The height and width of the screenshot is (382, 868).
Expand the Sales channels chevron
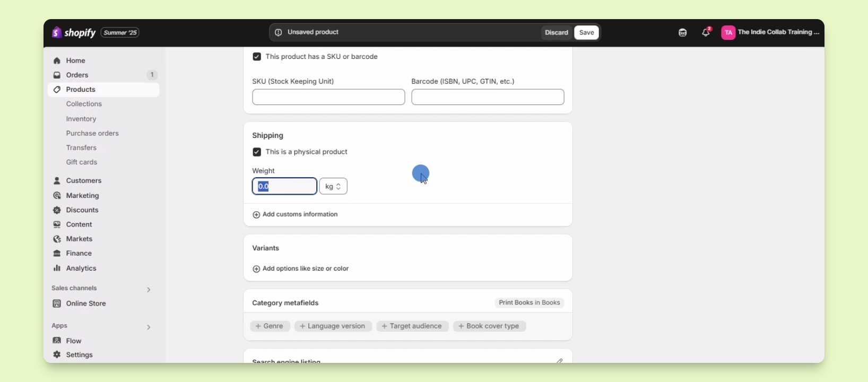coord(149,289)
